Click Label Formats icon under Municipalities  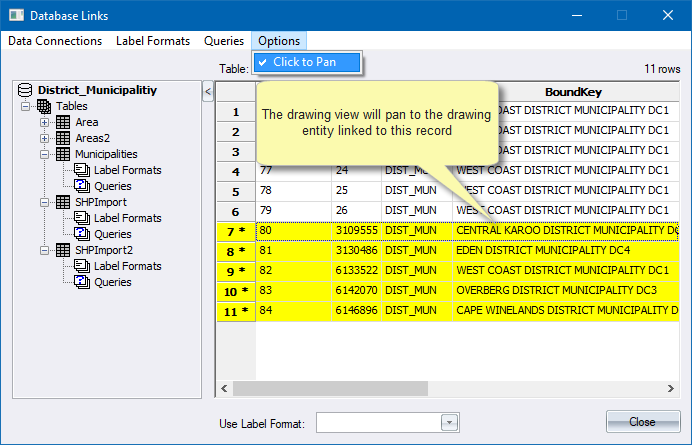point(82,170)
